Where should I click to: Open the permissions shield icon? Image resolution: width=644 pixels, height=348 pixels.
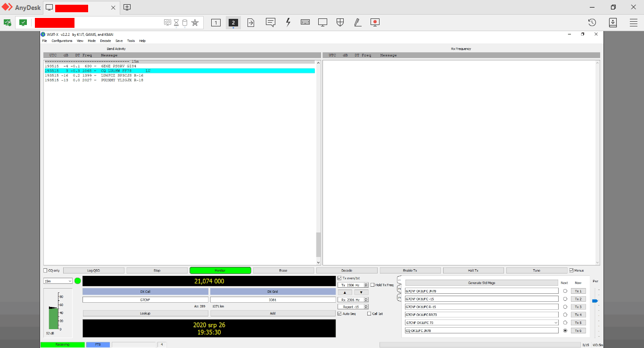point(340,22)
